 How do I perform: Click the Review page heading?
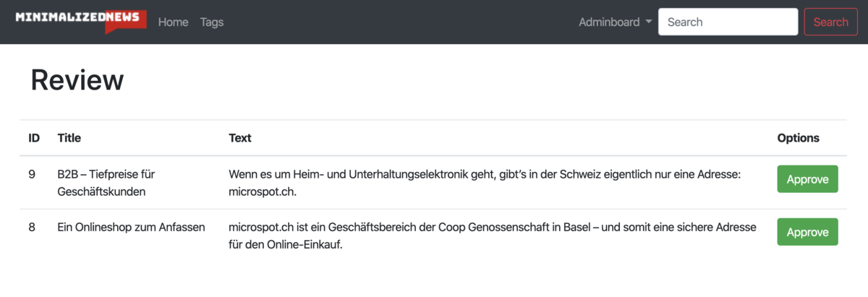77,80
